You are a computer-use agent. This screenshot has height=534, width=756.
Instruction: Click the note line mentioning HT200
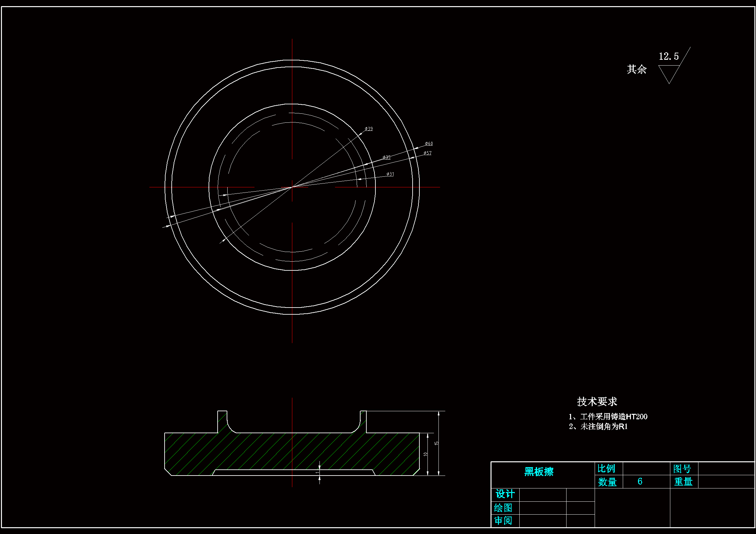tap(608, 417)
